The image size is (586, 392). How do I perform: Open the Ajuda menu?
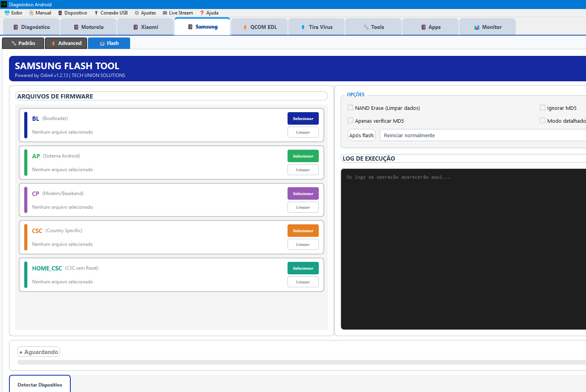pos(209,13)
